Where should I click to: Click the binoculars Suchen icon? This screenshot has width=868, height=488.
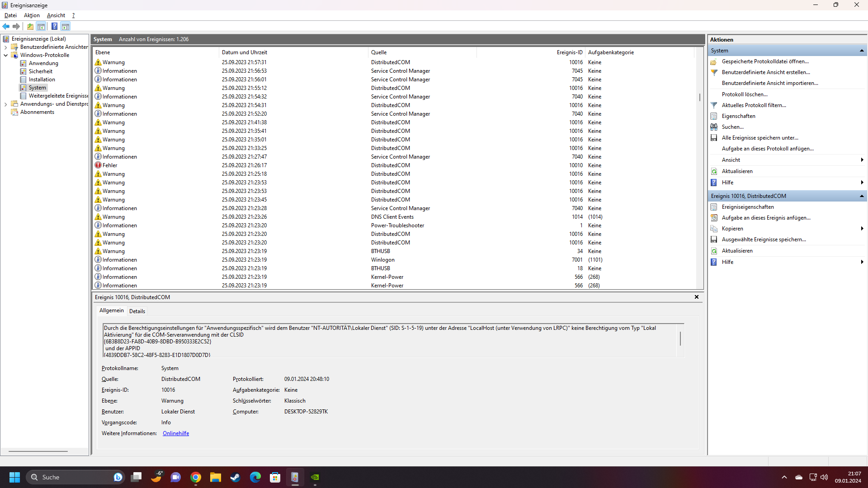pyautogui.click(x=714, y=127)
